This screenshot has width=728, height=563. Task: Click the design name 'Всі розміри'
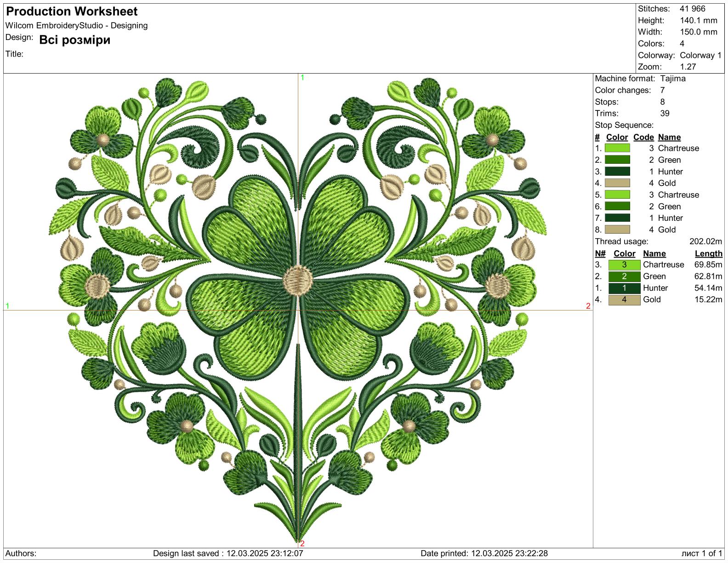[x=75, y=40]
